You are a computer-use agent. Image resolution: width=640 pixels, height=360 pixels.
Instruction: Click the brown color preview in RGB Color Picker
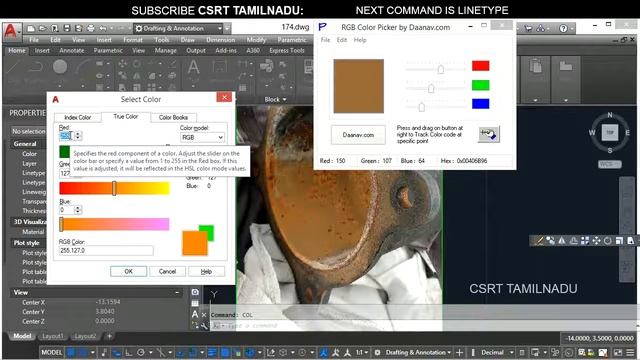click(358, 86)
